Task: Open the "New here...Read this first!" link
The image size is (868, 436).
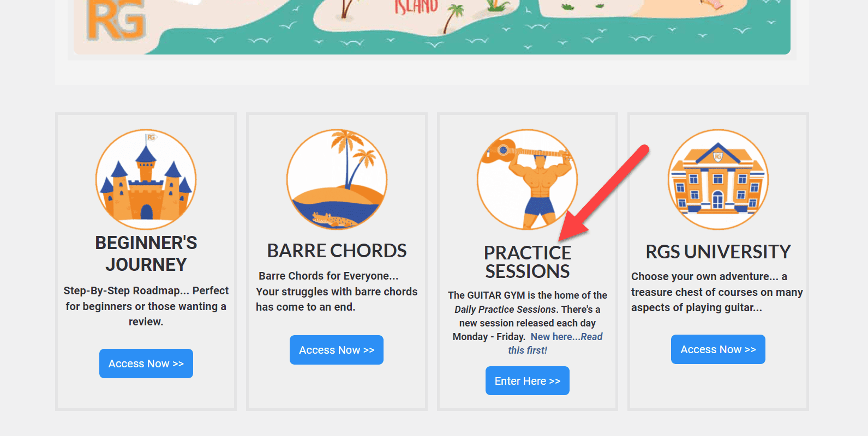Action: [566, 337]
